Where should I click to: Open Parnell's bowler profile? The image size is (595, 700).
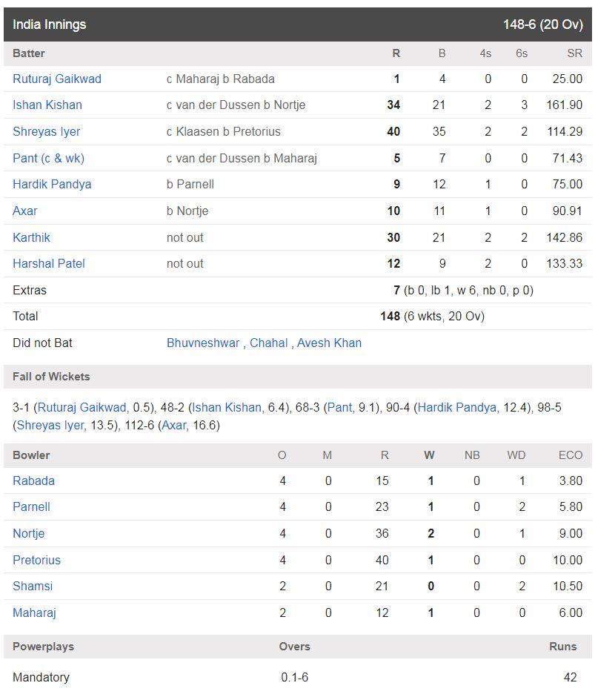(x=31, y=507)
